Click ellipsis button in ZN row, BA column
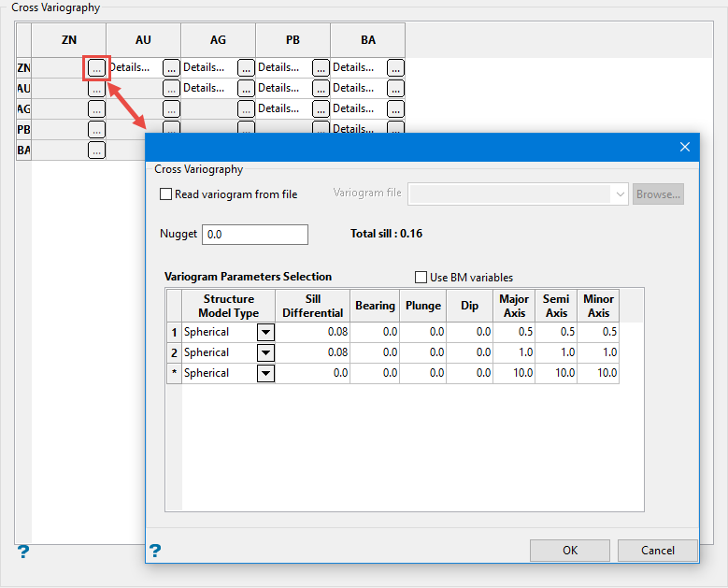 coord(395,67)
